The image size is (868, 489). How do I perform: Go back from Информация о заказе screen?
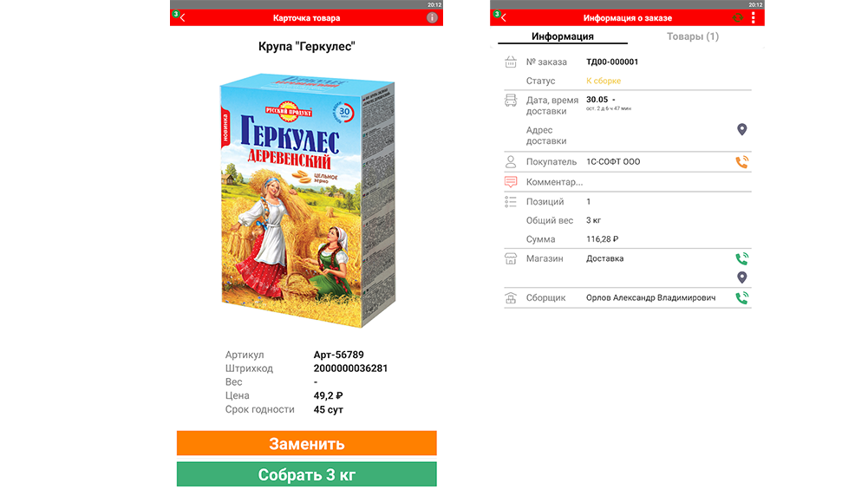point(503,17)
